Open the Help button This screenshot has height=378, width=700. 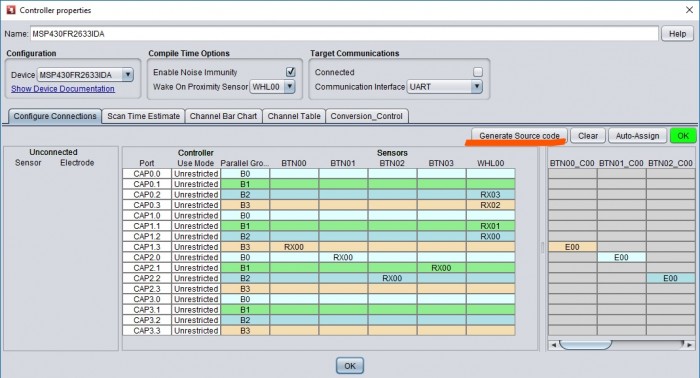click(x=677, y=34)
